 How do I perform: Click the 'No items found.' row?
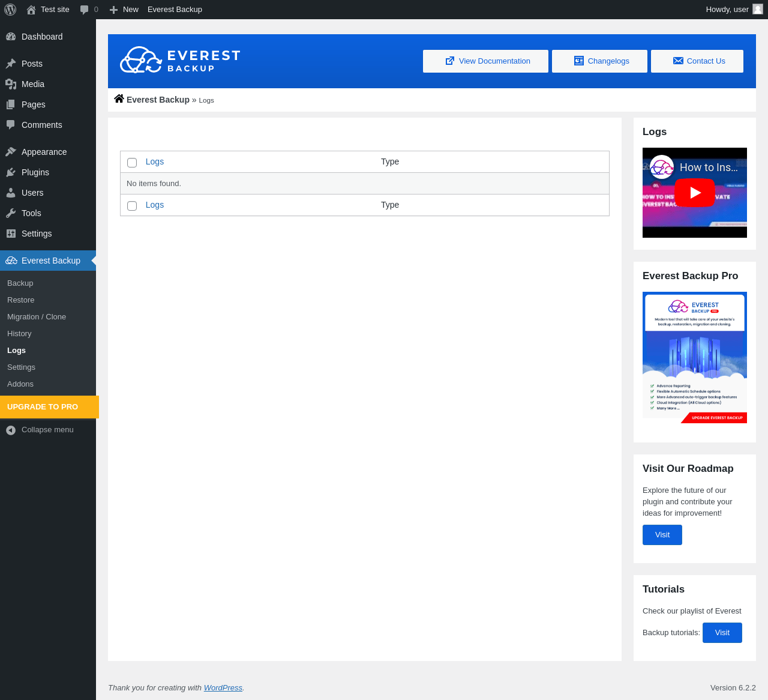tap(365, 184)
